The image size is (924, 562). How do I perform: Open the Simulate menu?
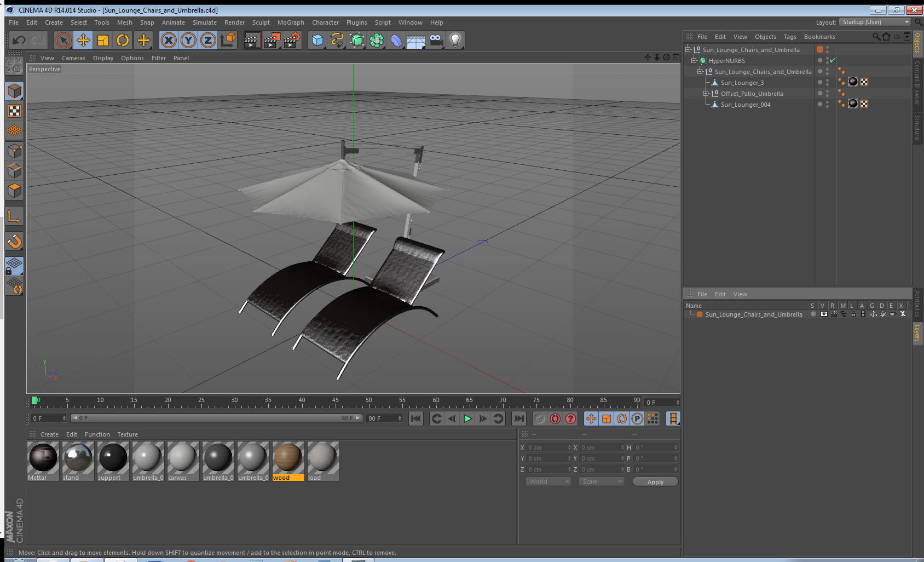pos(205,22)
